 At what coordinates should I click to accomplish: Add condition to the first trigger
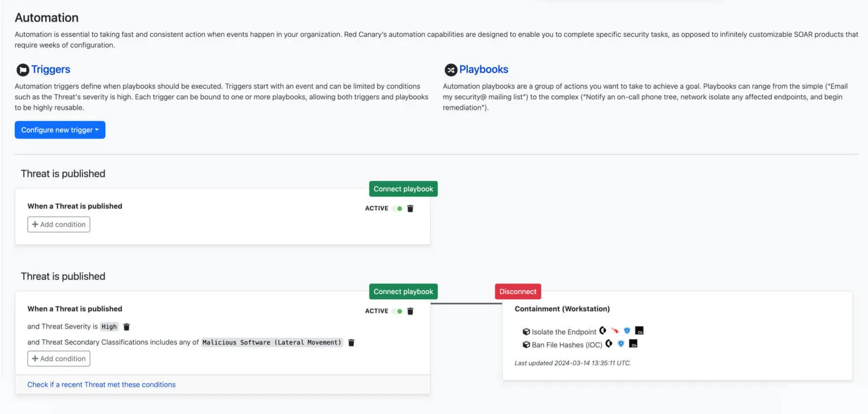click(x=59, y=225)
